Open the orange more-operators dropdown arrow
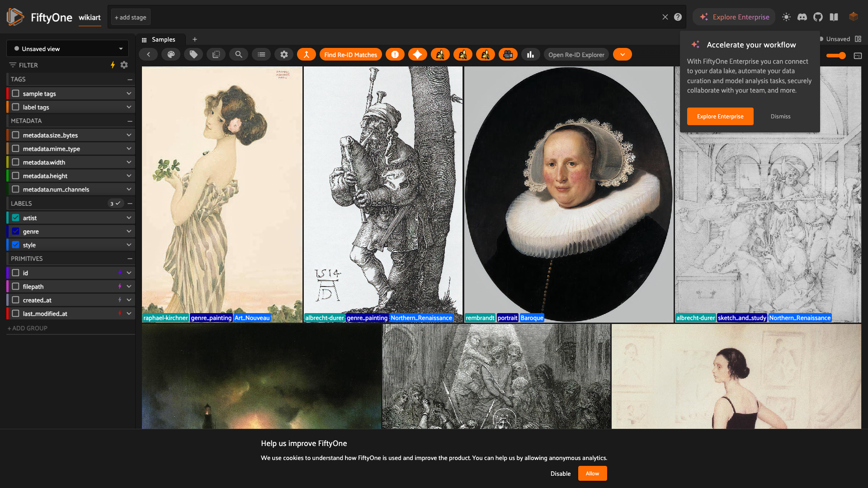Viewport: 868px width, 488px height. point(623,55)
